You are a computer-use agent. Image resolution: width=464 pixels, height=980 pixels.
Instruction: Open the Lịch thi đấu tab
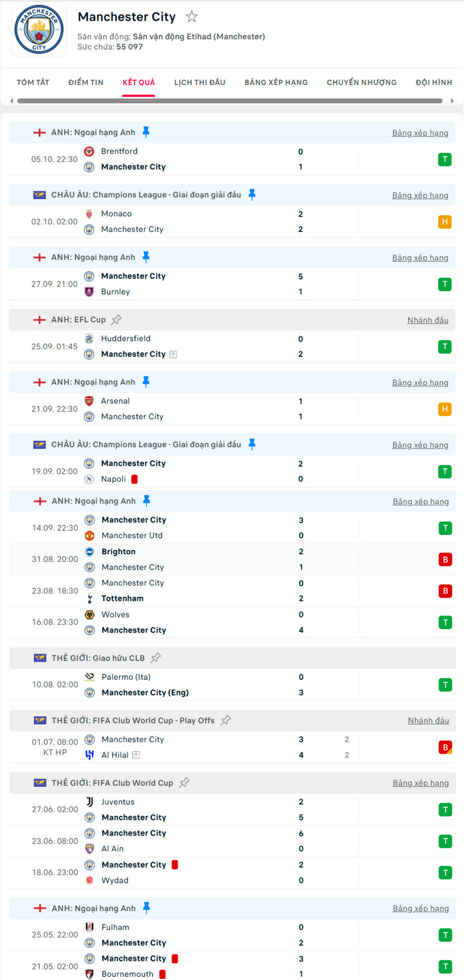click(x=200, y=82)
